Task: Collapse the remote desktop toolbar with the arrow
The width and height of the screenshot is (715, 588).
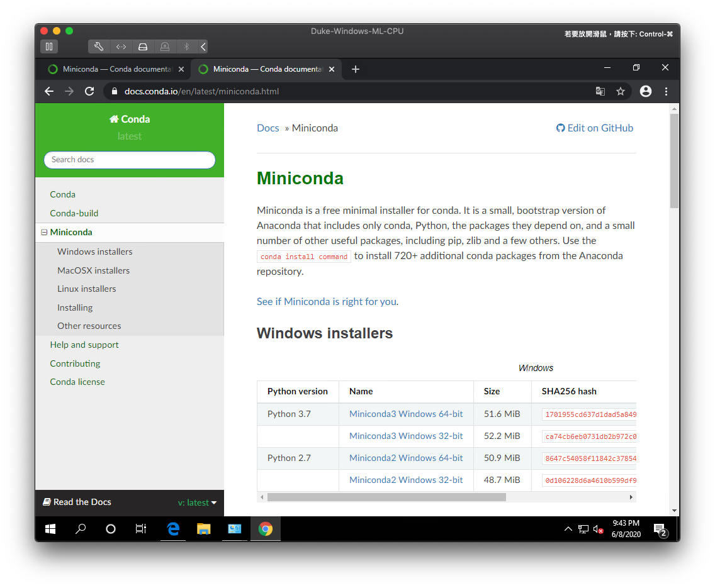Action: pyautogui.click(x=202, y=47)
